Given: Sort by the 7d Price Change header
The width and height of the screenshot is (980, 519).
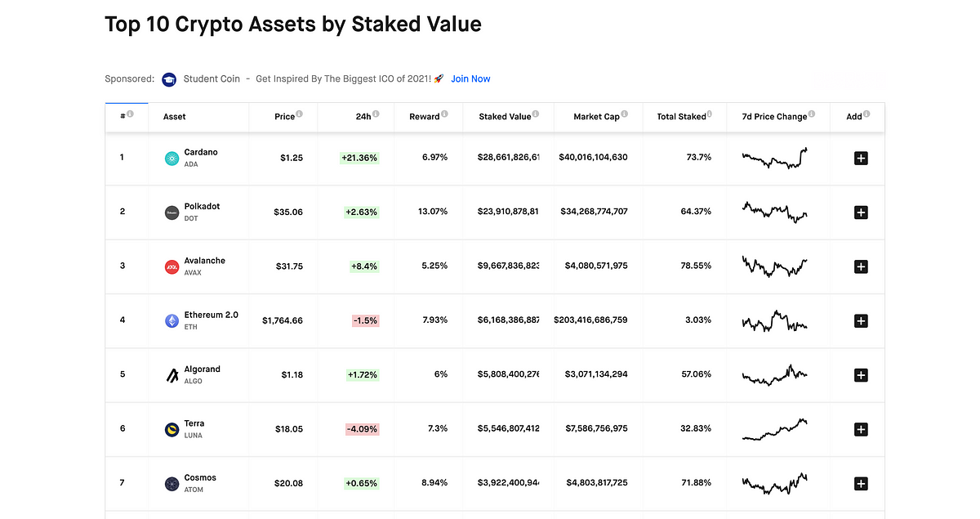Looking at the screenshot, I should [774, 117].
